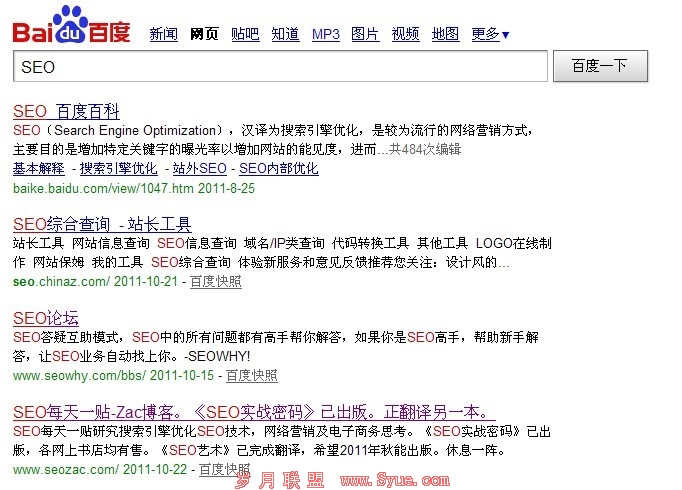Screen dimensions: 682x490
Task: Open the SEO综合查询 - 站长工具 result
Action: tap(102, 224)
